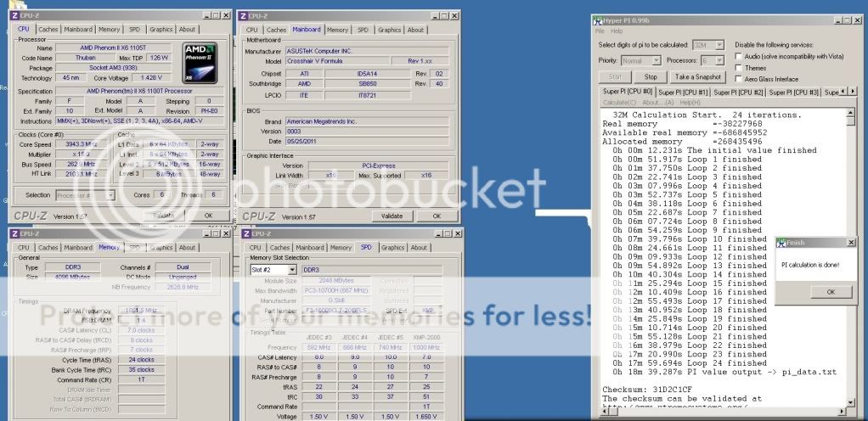868x421 pixels.
Task: Open the Caches tab in the CPU window
Action: [x=48, y=30]
